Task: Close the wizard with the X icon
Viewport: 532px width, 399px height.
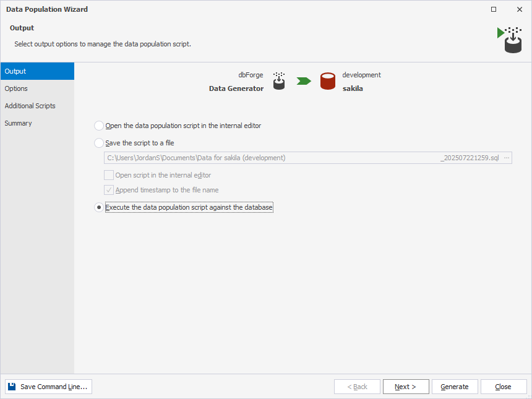Action: [520, 9]
